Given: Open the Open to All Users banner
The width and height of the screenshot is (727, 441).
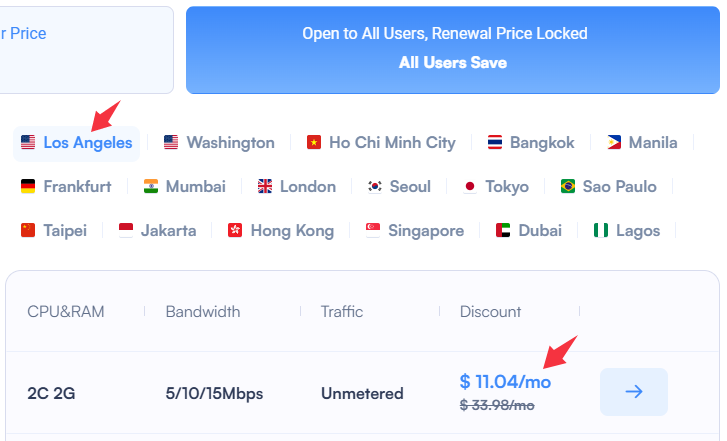Looking at the screenshot, I should click(x=453, y=50).
